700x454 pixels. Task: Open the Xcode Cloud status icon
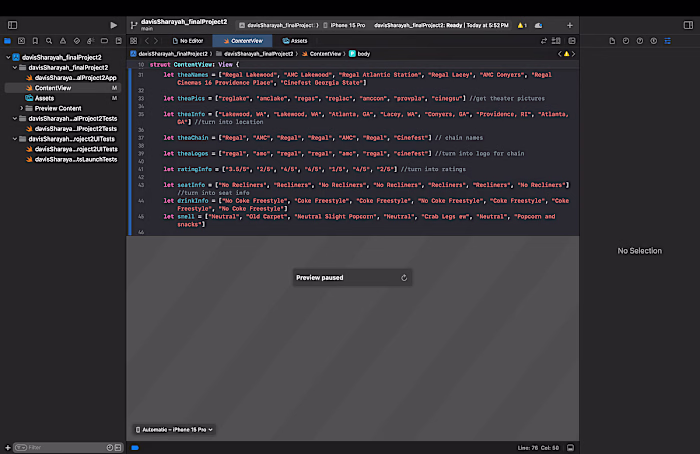(538, 25)
